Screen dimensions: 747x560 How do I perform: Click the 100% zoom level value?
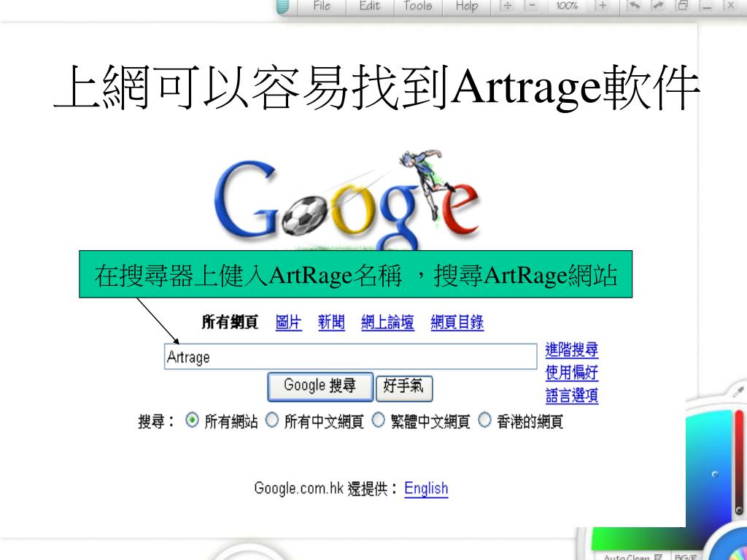coord(566,6)
